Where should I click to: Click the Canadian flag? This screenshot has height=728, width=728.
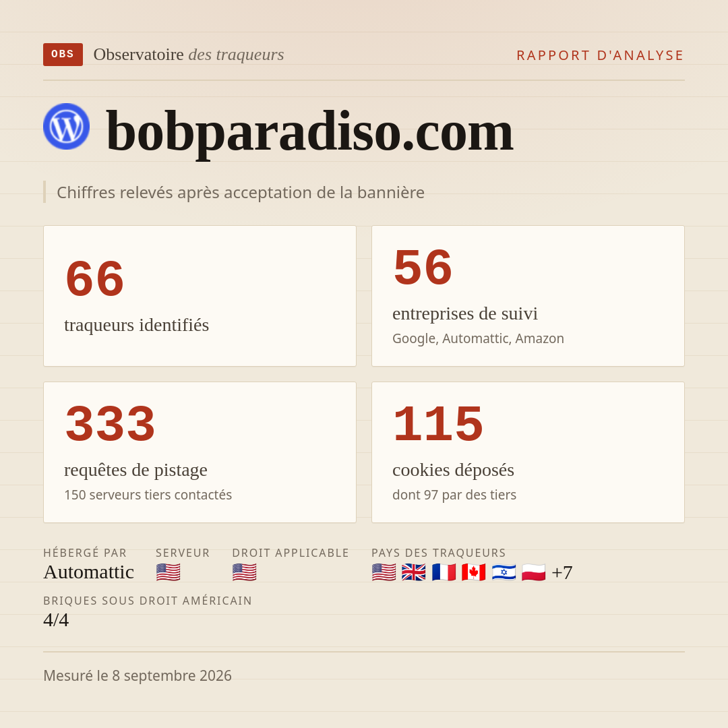[x=474, y=572]
